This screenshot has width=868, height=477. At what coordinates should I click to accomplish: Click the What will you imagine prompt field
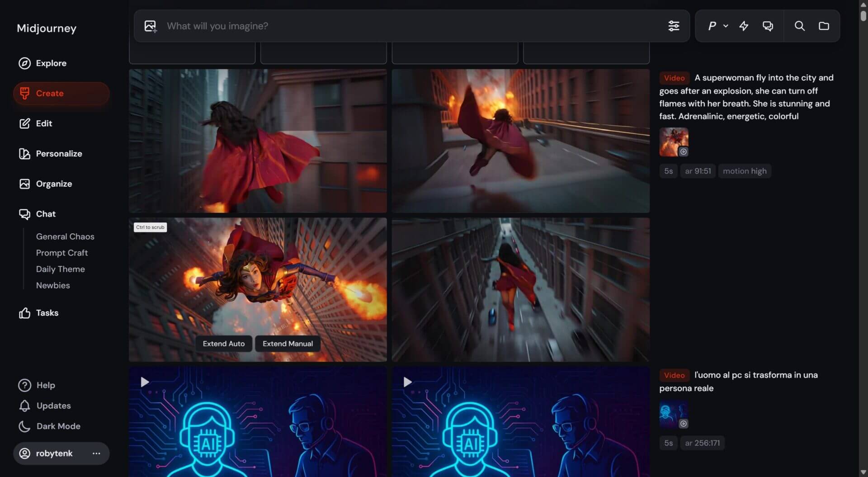[407, 26]
